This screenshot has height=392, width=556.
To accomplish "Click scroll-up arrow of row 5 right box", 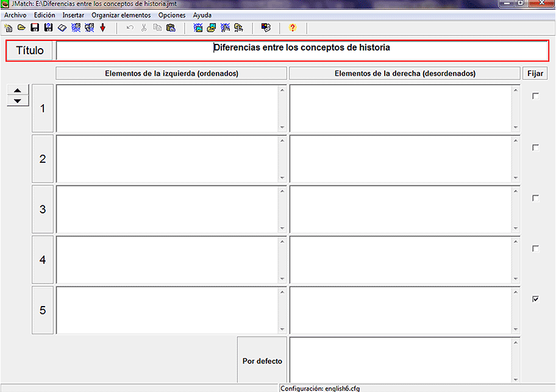I will tap(516, 292).
